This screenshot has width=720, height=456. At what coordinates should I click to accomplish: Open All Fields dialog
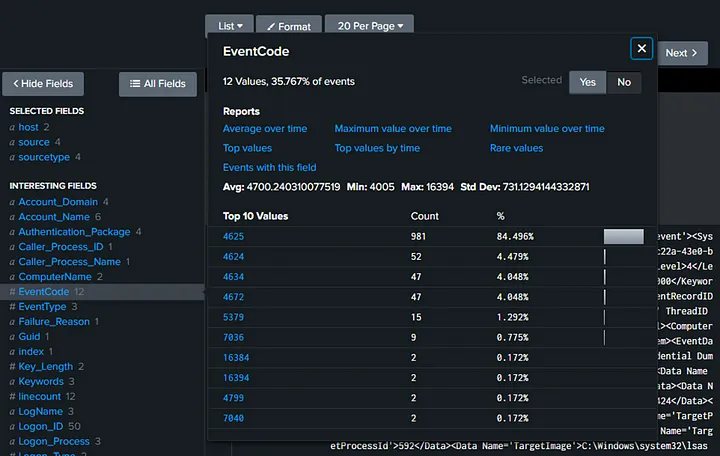click(158, 84)
